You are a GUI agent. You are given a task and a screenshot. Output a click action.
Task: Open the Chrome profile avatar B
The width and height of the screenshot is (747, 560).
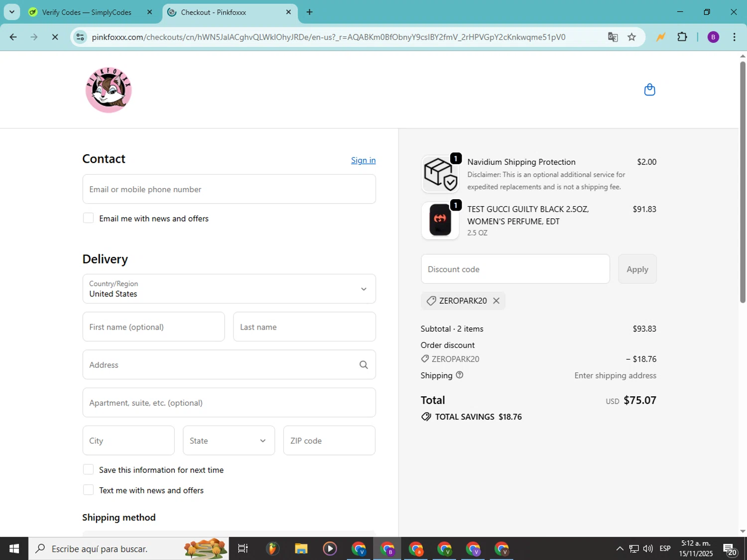pos(713,37)
